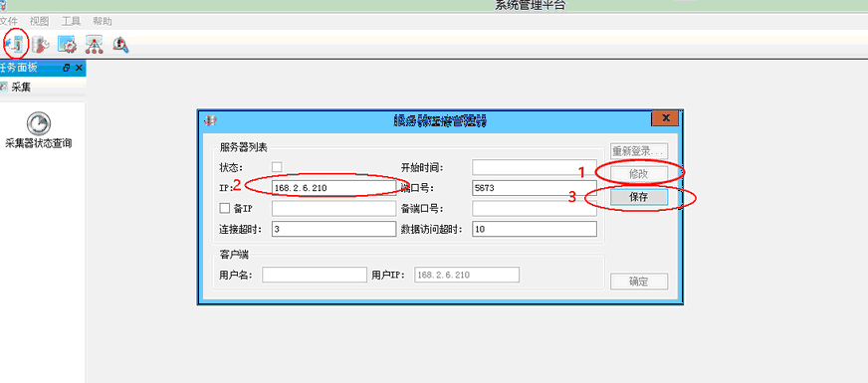This screenshot has height=383, width=868.
Task: Select the 采集 category in task panel
Action: [x=43, y=87]
